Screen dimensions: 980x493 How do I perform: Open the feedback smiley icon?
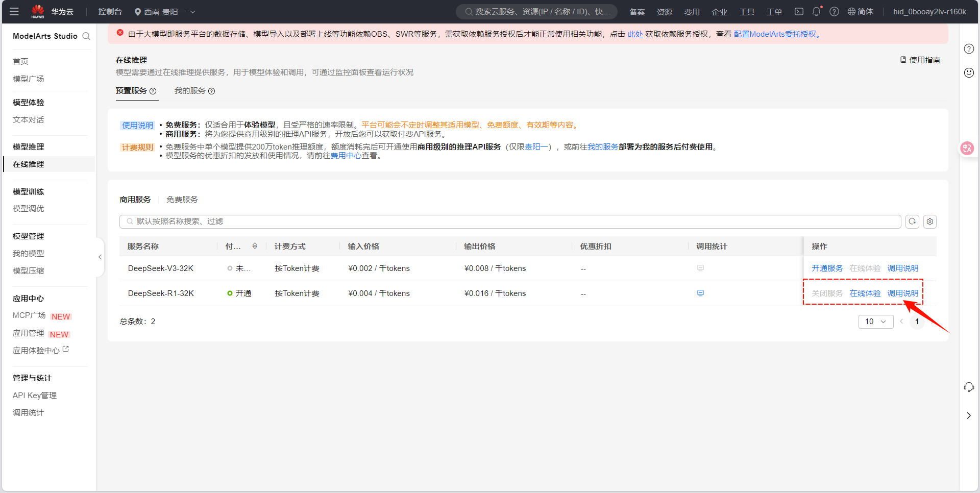(969, 72)
